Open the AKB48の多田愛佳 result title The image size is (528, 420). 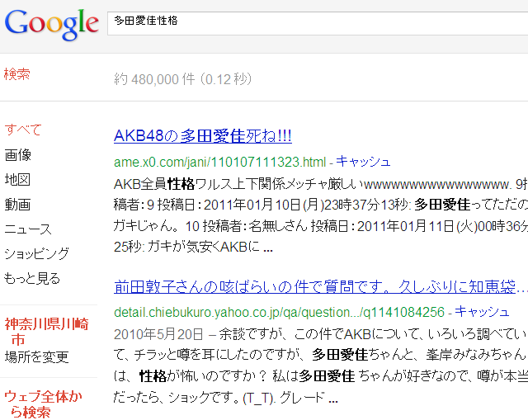point(203,136)
